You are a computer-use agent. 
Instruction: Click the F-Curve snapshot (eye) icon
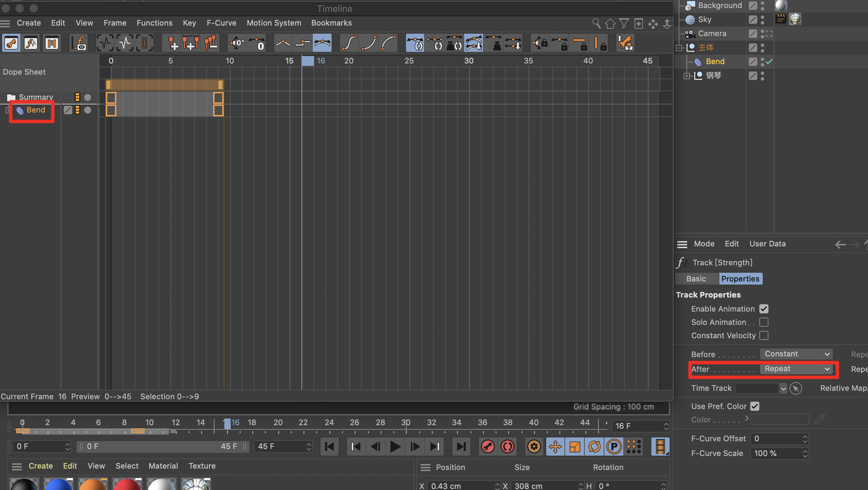79,43
